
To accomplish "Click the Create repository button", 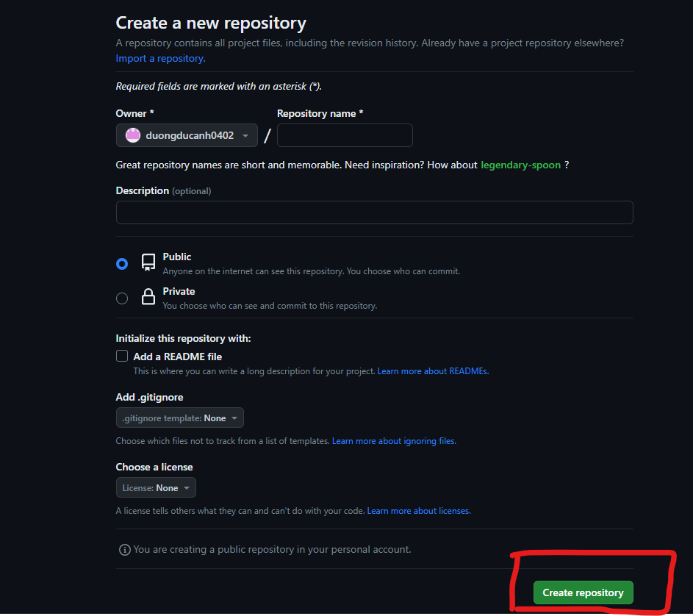I will pyautogui.click(x=583, y=592).
